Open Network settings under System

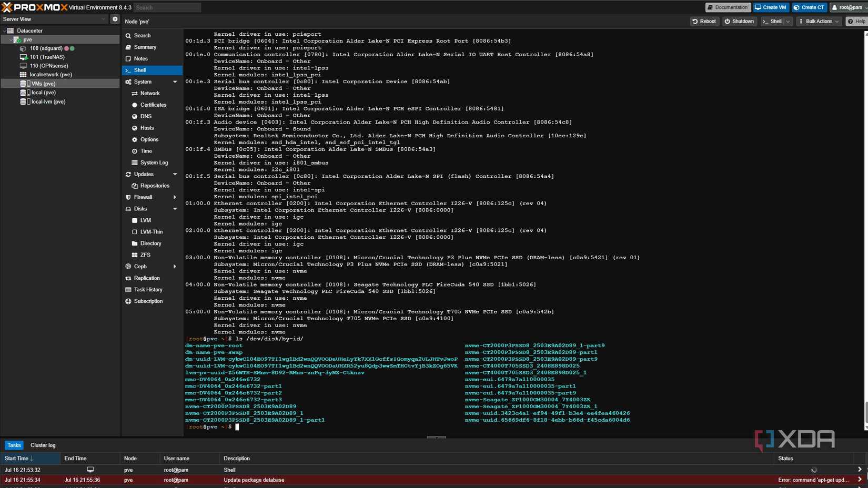(149, 94)
